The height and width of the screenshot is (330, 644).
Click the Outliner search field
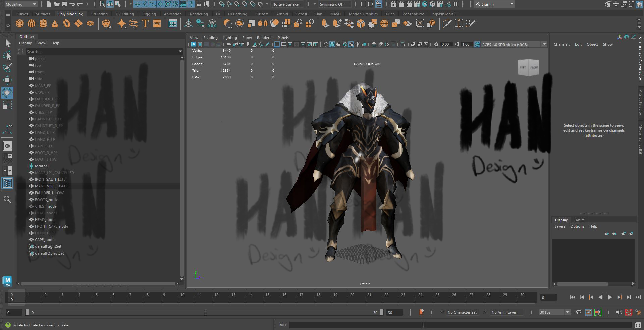click(x=102, y=51)
